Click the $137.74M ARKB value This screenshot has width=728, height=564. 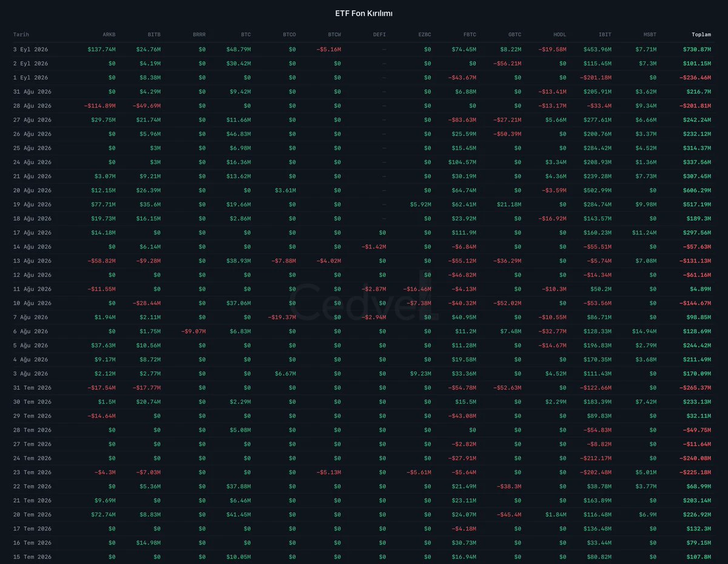(101, 49)
